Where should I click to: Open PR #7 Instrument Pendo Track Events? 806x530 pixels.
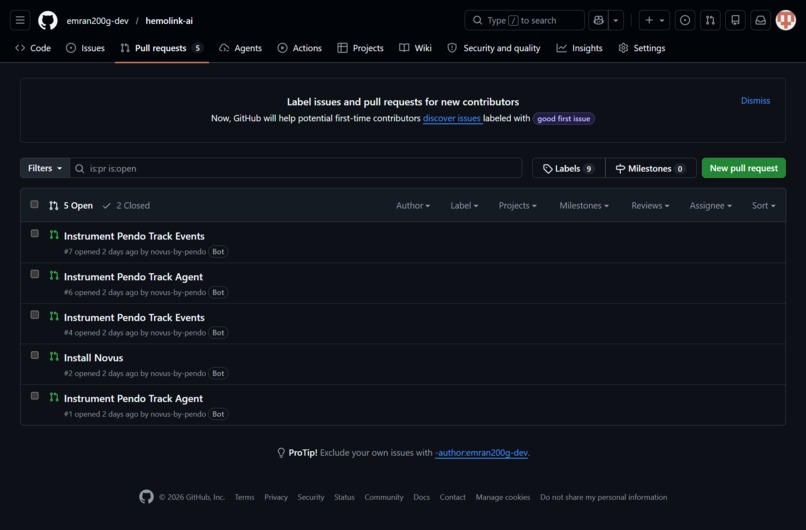[134, 236]
